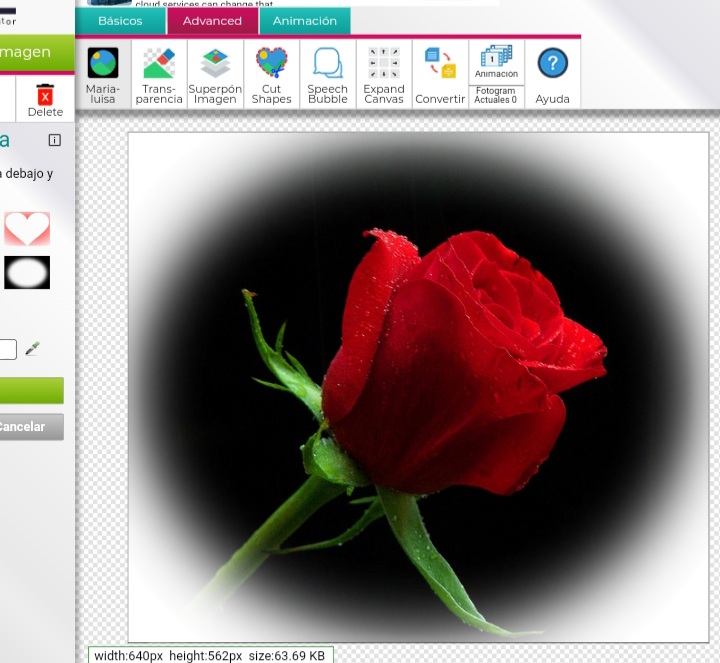
Task: Switch to the Animación tab
Action: point(305,21)
